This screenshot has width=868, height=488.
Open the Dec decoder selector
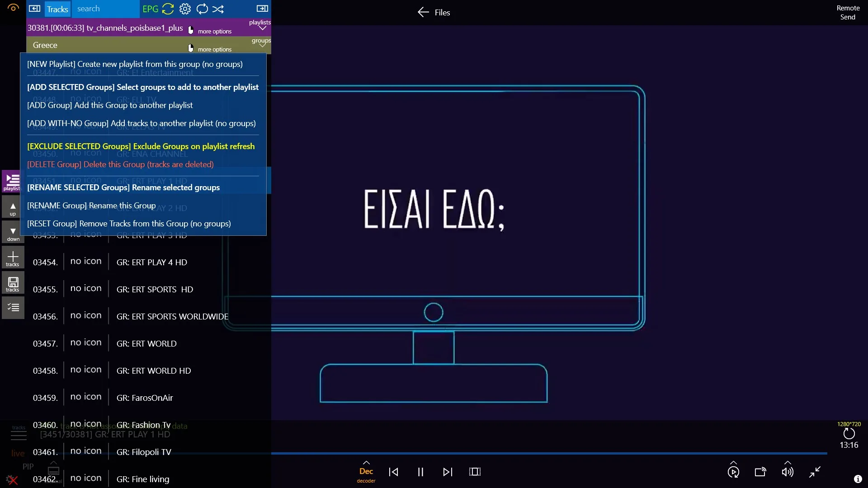pyautogui.click(x=366, y=472)
